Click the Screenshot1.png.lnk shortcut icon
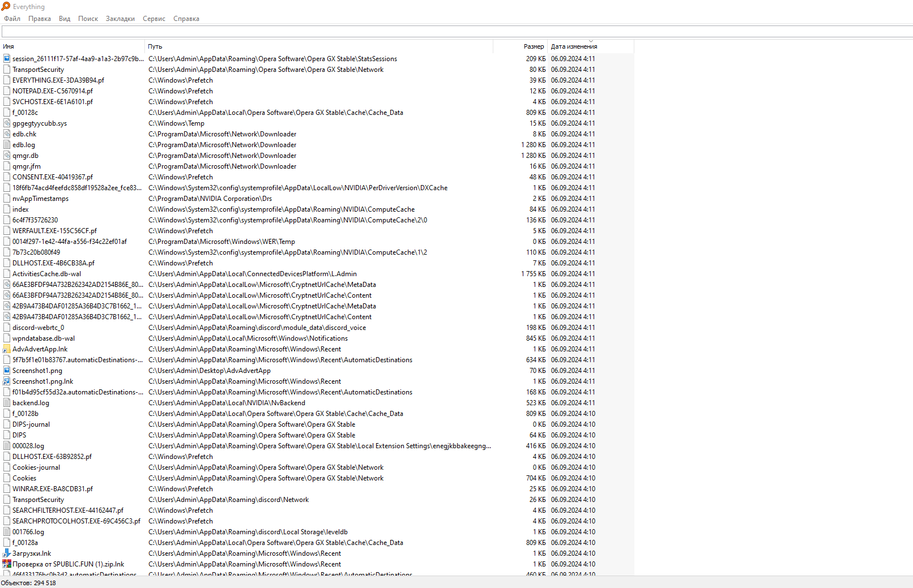 point(7,381)
